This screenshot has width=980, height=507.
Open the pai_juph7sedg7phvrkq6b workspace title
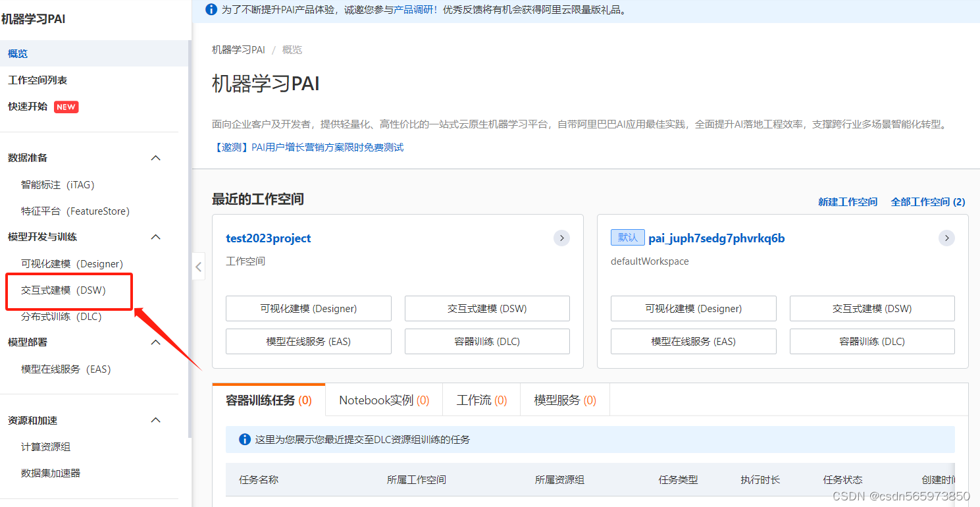[x=717, y=238]
